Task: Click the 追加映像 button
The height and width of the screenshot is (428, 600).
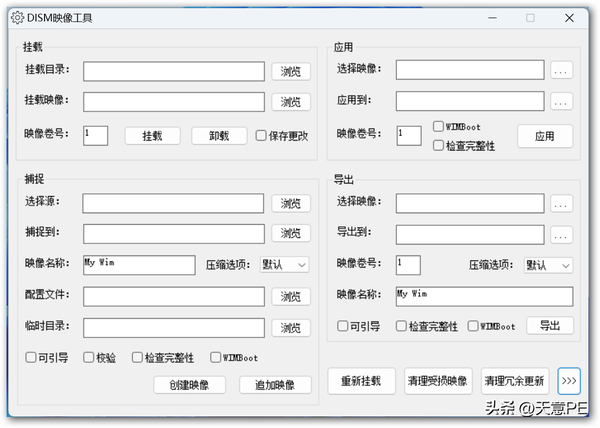Action: click(275, 385)
